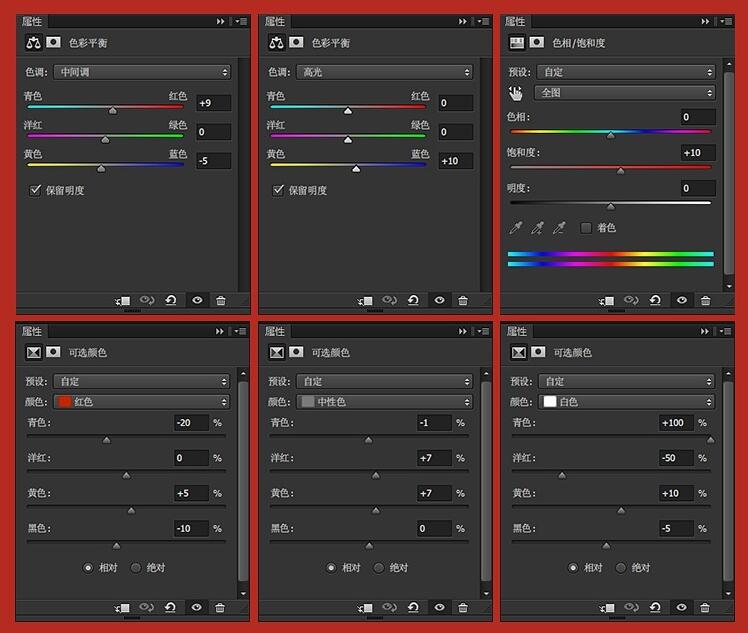Click the Magenta field showing +7 in the Neutrals panel
Viewport: 748px width, 633px height.
coord(434,458)
